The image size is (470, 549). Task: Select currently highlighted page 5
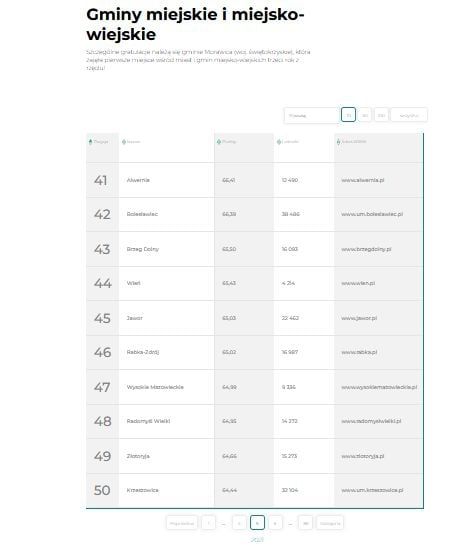(x=257, y=523)
